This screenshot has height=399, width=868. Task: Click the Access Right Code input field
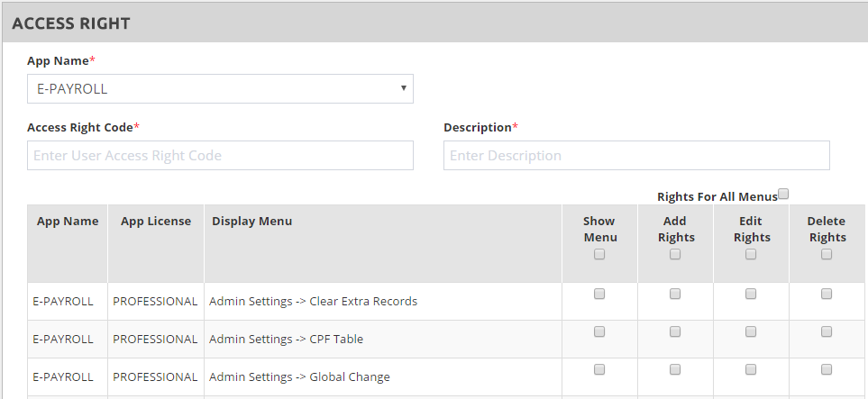[220, 156]
